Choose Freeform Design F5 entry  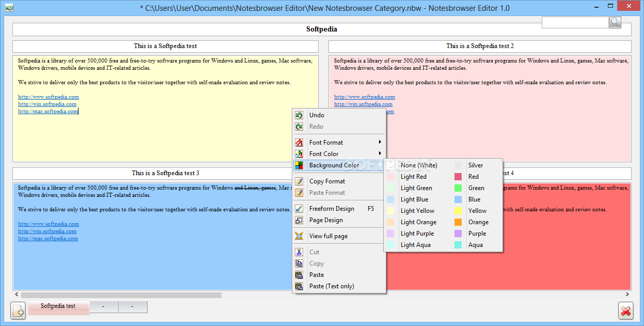coord(339,209)
